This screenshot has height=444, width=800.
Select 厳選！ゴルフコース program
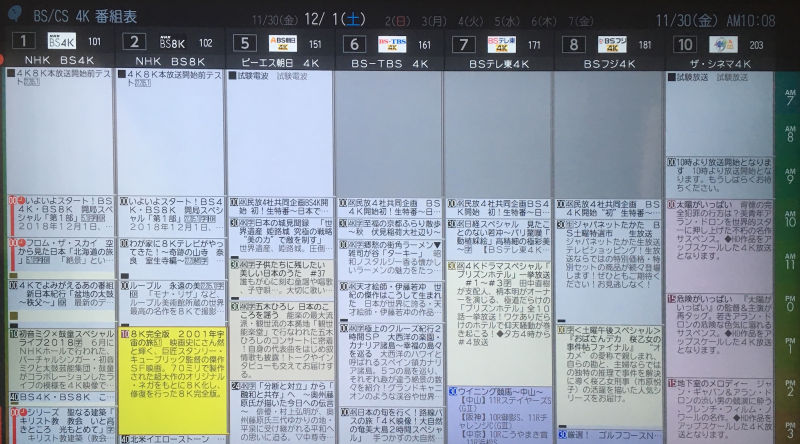point(609,436)
